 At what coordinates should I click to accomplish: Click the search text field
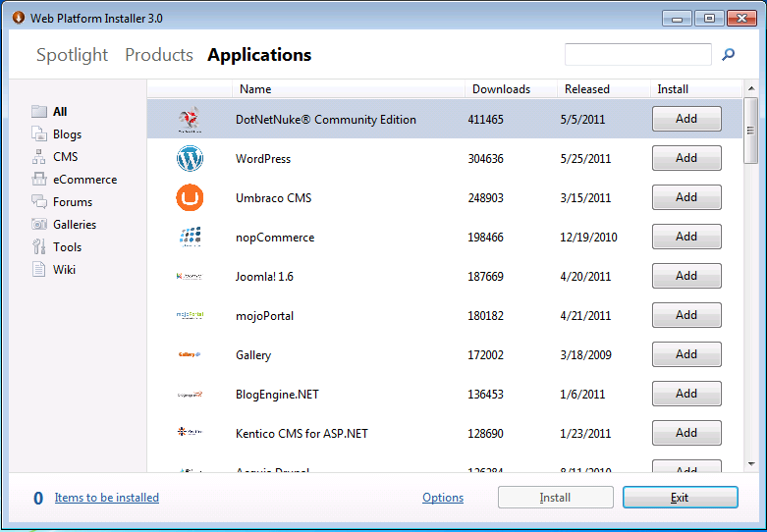638,54
